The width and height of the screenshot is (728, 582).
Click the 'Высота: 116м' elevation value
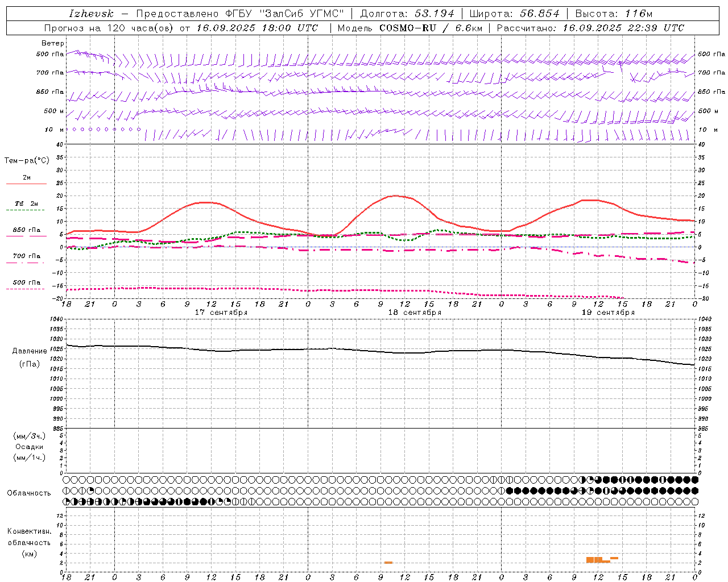[x=614, y=14]
